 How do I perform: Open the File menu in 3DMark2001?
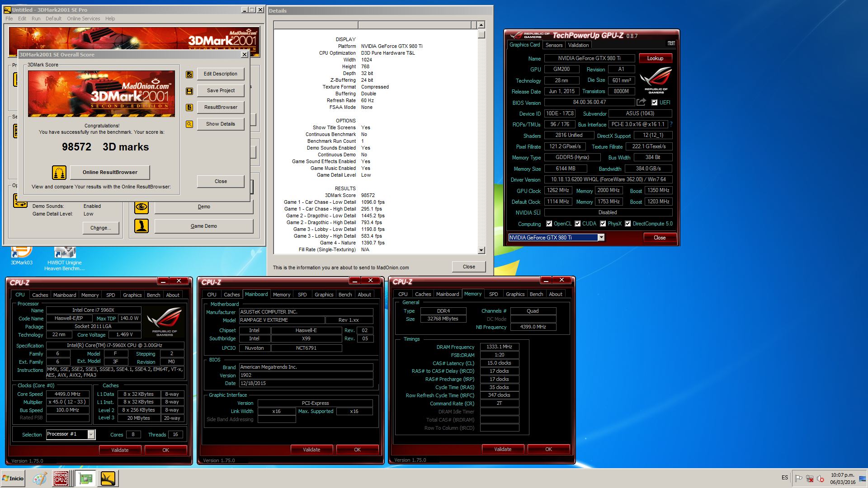pyautogui.click(x=9, y=19)
